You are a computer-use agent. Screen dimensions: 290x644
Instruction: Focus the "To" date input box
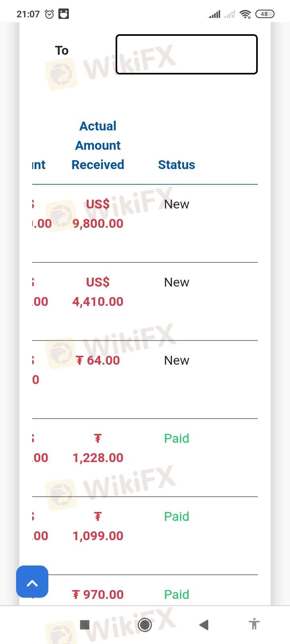[186, 54]
